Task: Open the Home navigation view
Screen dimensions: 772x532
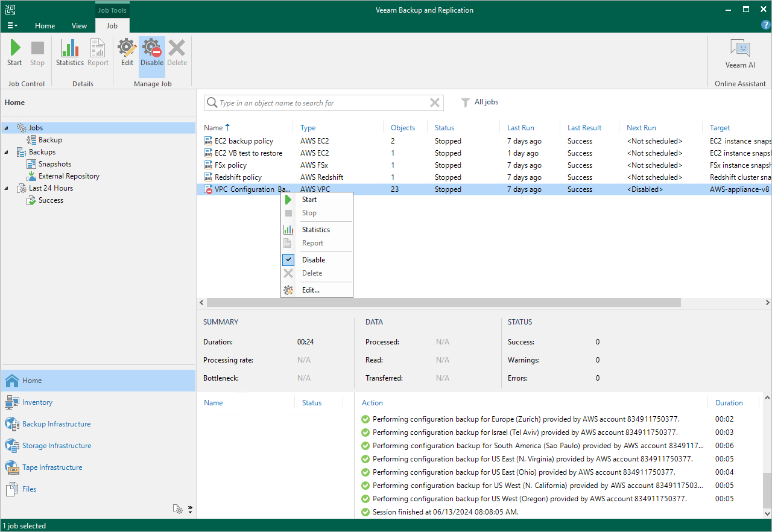Action: [x=98, y=381]
